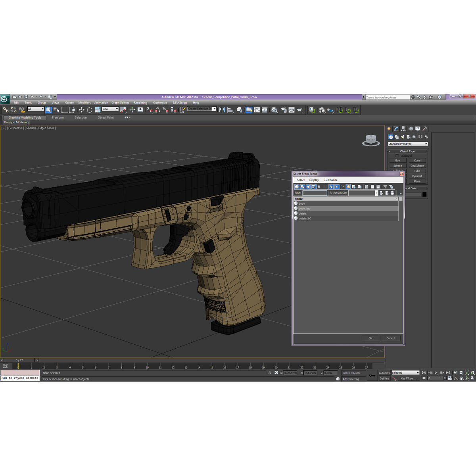Toggle the Angle Snap button
Image resolution: width=476 pixels, height=476 pixels.
click(x=157, y=110)
